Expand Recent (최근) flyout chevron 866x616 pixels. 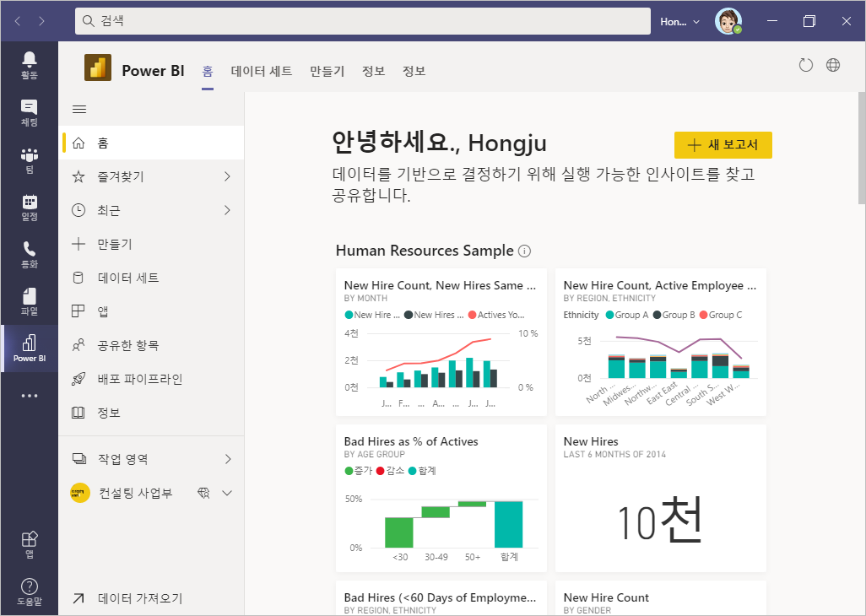click(227, 210)
